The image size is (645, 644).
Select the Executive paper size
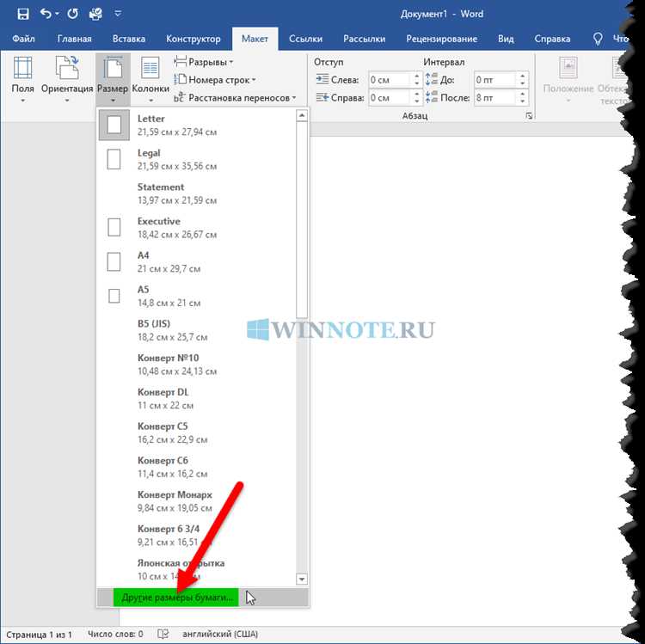click(x=197, y=227)
